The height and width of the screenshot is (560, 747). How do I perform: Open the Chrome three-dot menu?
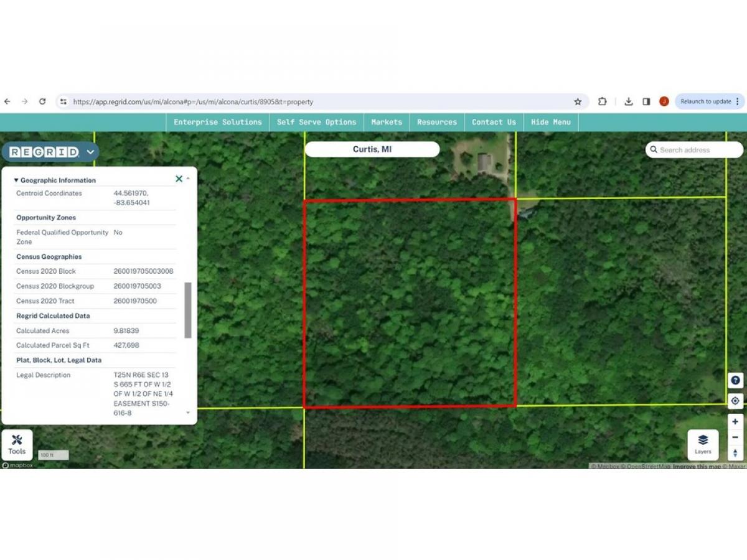pyautogui.click(x=738, y=101)
